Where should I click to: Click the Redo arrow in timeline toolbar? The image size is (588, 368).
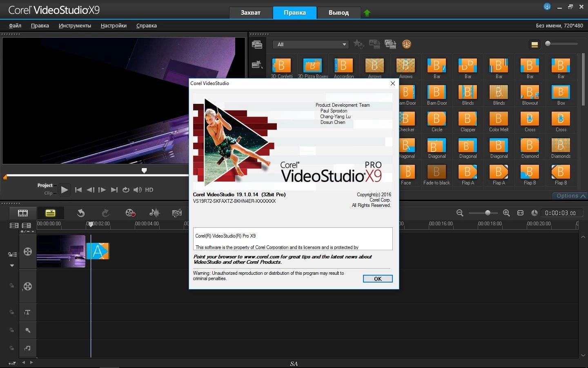click(105, 213)
